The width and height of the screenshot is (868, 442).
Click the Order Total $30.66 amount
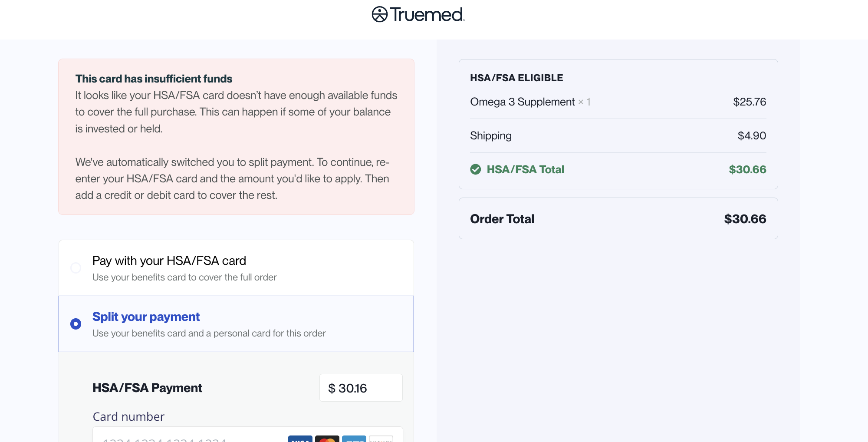(x=745, y=219)
